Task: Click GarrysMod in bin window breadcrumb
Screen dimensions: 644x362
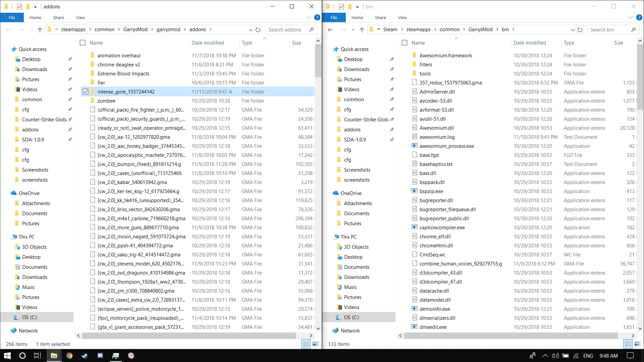Action: 480,29
